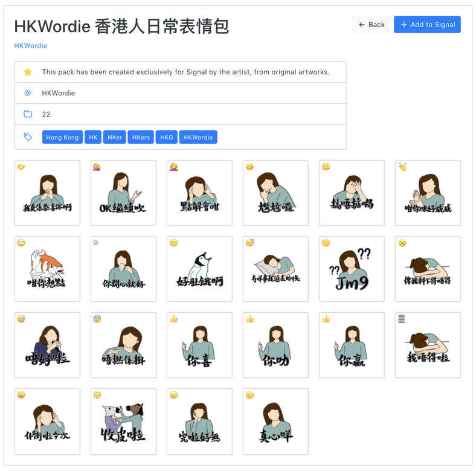Screen dimensions: 476x471
Task: Open the 完啦好無 sticker
Action: [199, 421]
